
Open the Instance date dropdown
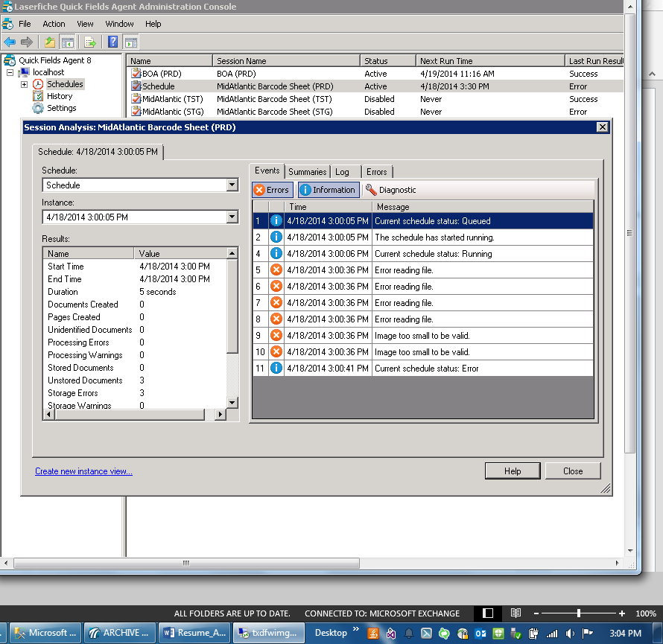point(232,217)
